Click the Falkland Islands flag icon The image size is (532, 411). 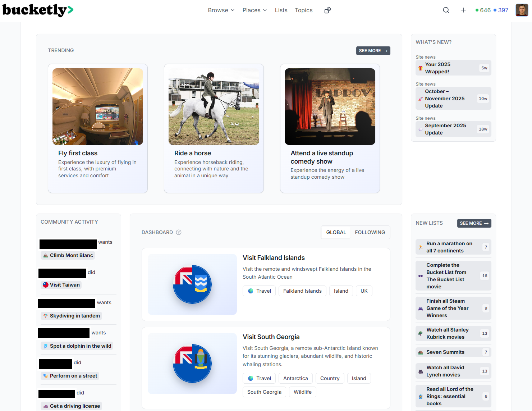192,284
